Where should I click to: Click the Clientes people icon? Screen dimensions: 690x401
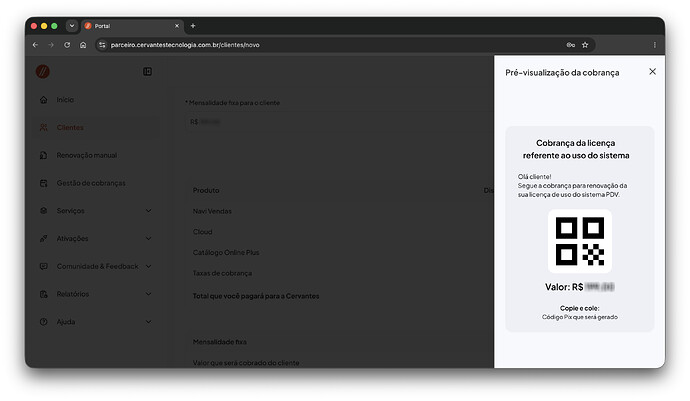point(44,127)
